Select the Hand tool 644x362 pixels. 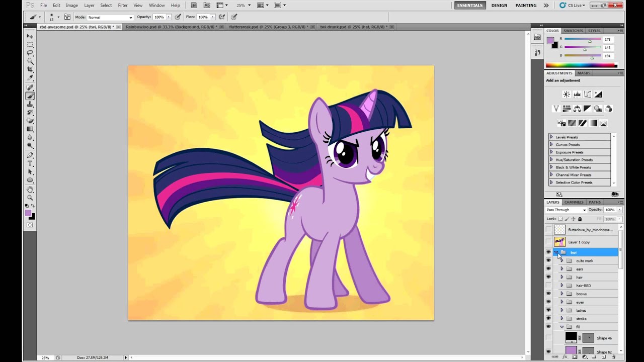(30, 190)
